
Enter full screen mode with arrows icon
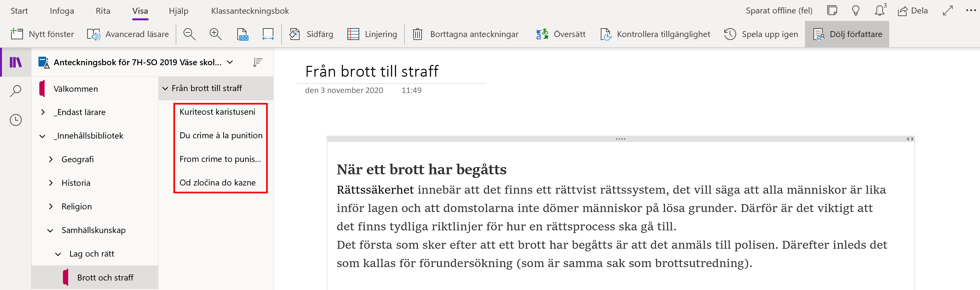point(947,11)
